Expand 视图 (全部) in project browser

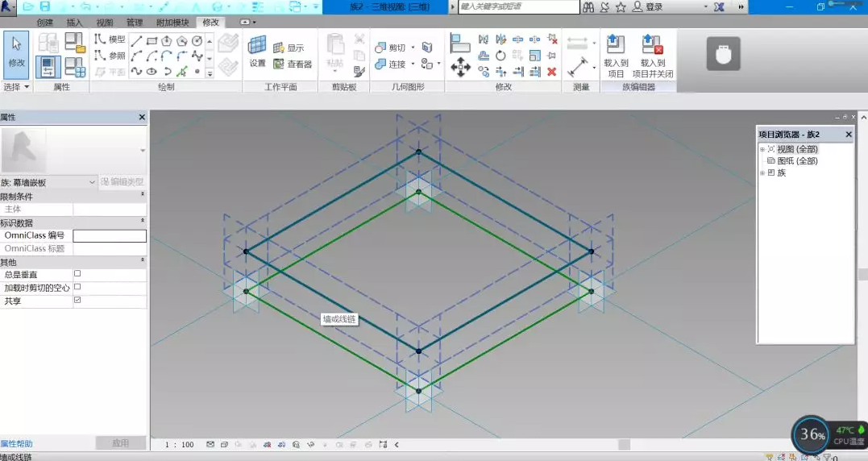click(x=762, y=149)
